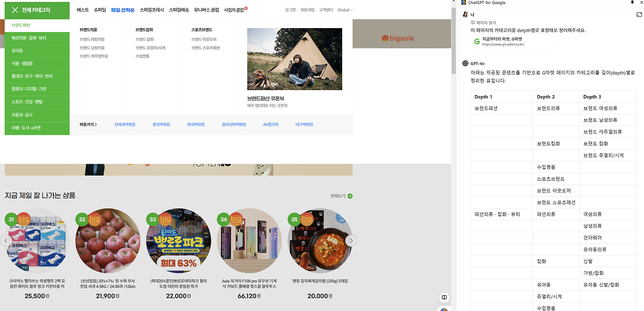Select 자동차·공구 category

(37, 115)
